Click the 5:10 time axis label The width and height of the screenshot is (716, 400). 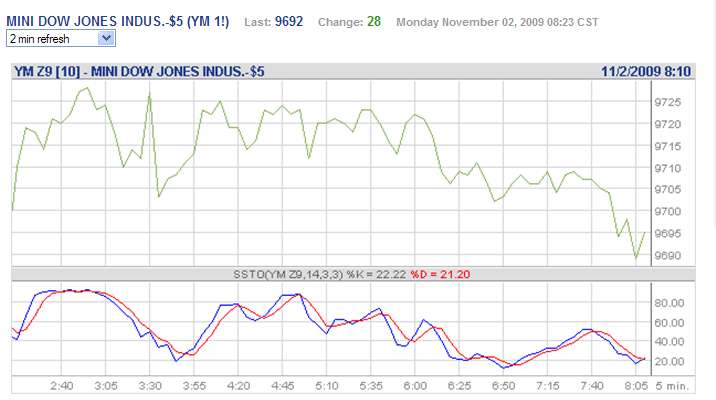327,386
